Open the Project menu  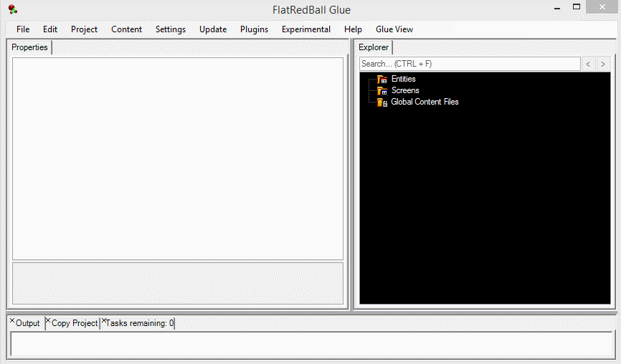[x=84, y=29]
